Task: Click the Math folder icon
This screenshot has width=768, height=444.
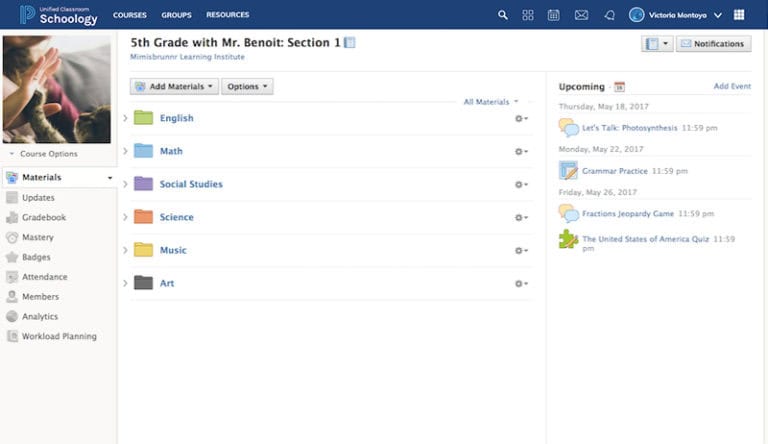Action: 143,151
